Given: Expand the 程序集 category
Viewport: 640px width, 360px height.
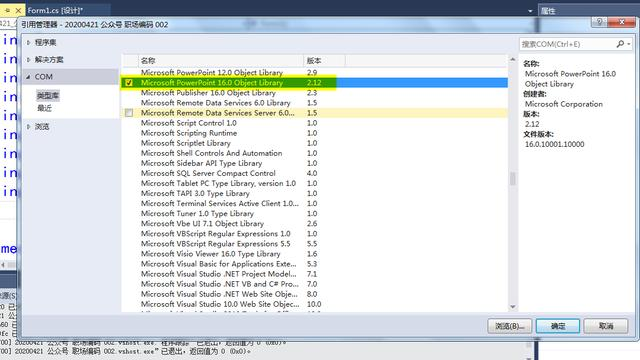Looking at the screenshot, I should [x=29, y=42].
